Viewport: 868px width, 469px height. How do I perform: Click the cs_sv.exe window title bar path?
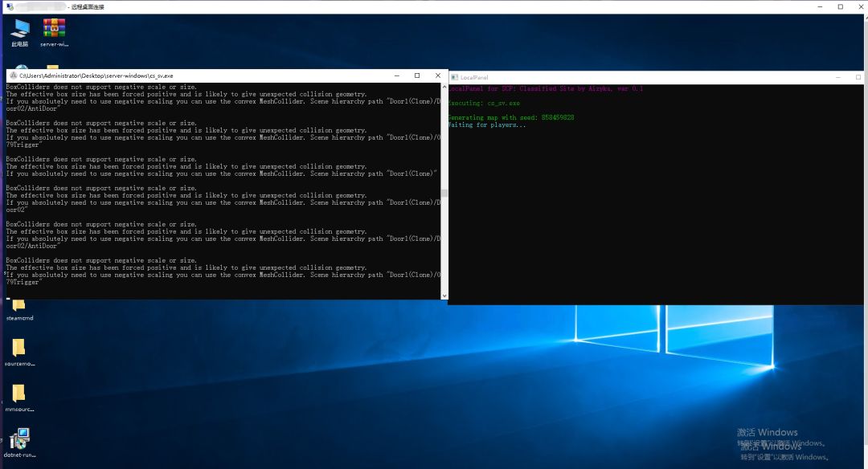coord(96,75)
